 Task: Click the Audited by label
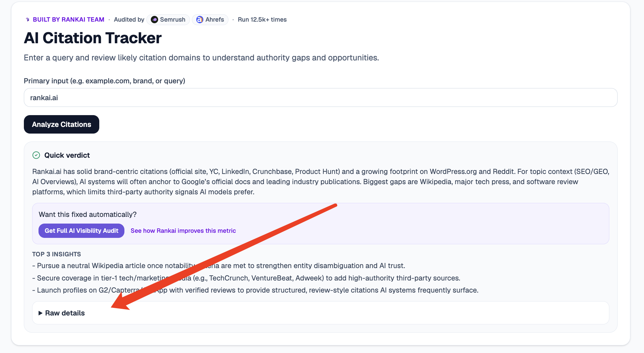129,19
